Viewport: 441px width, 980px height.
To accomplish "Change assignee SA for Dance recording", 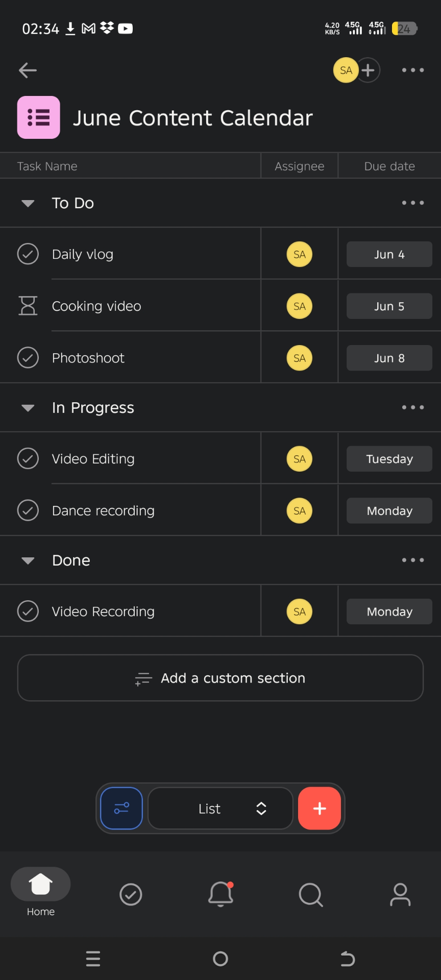I will click(300, 510).
